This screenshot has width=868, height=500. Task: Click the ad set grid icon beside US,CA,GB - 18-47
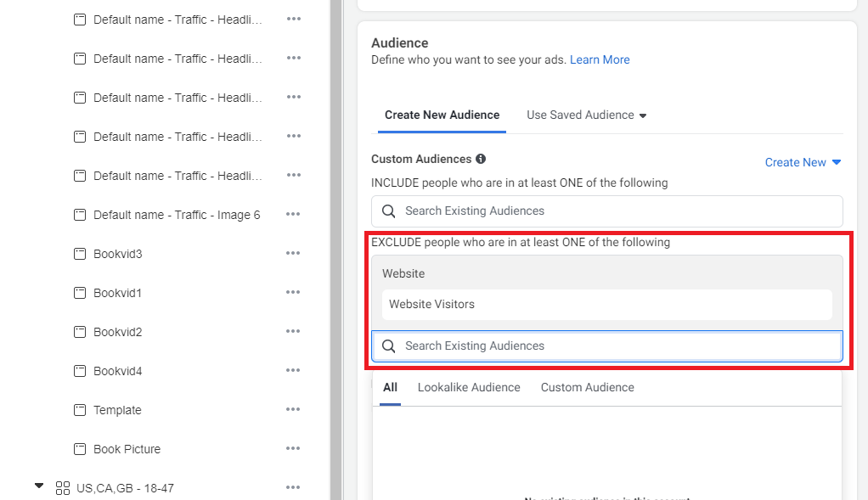(63, 488)
